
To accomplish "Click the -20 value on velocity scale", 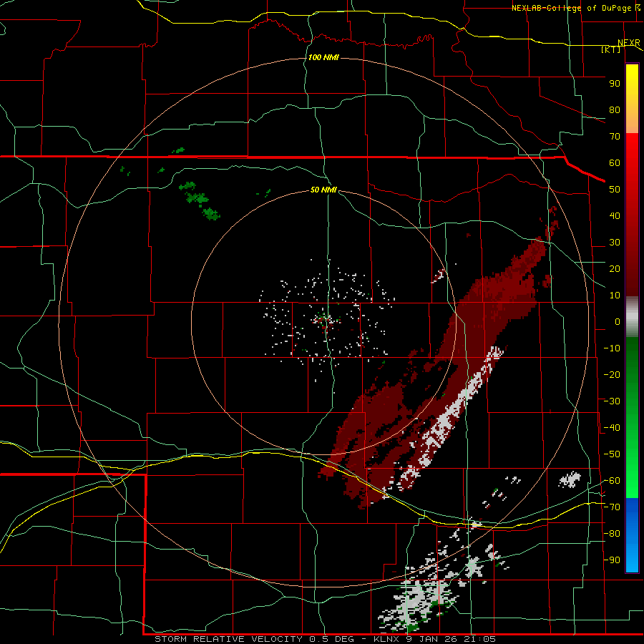I will [x=612, y=374].
